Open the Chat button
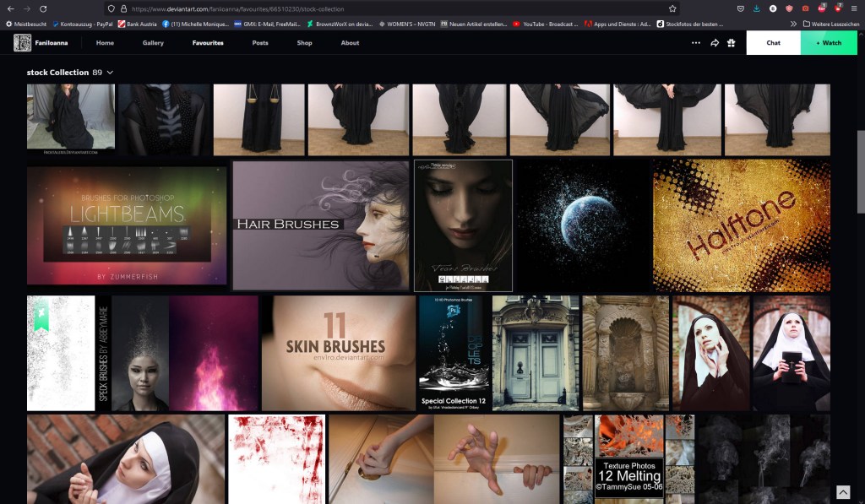 [x=773, y=42]
